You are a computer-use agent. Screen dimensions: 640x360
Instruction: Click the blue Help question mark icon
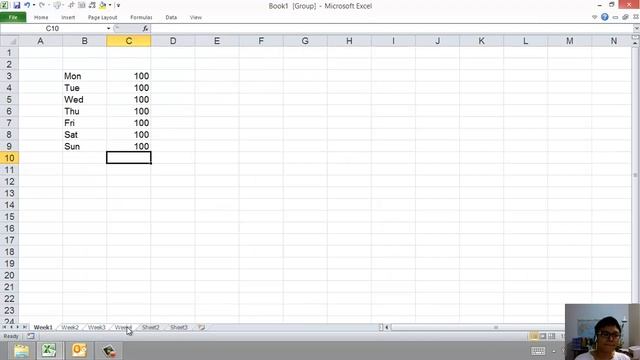(604, 17)
